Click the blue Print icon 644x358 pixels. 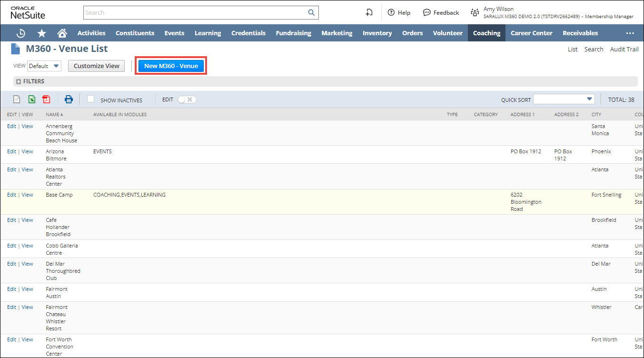point(69,99)
